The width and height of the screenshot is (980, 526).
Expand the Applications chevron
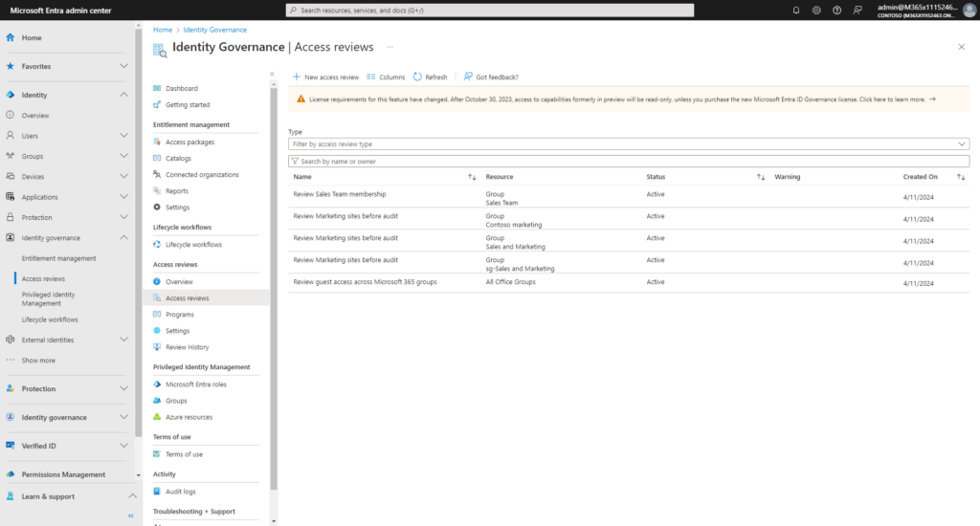[x=123, y=197]
